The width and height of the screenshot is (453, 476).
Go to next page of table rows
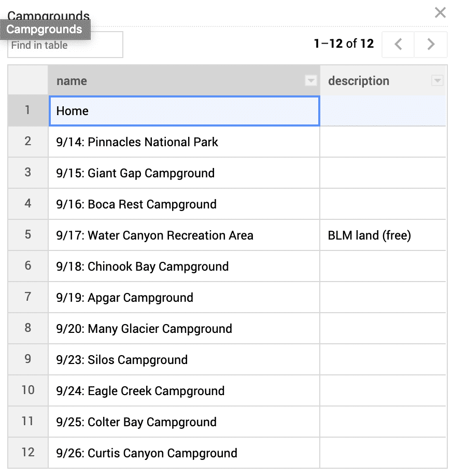coord(431,44)
